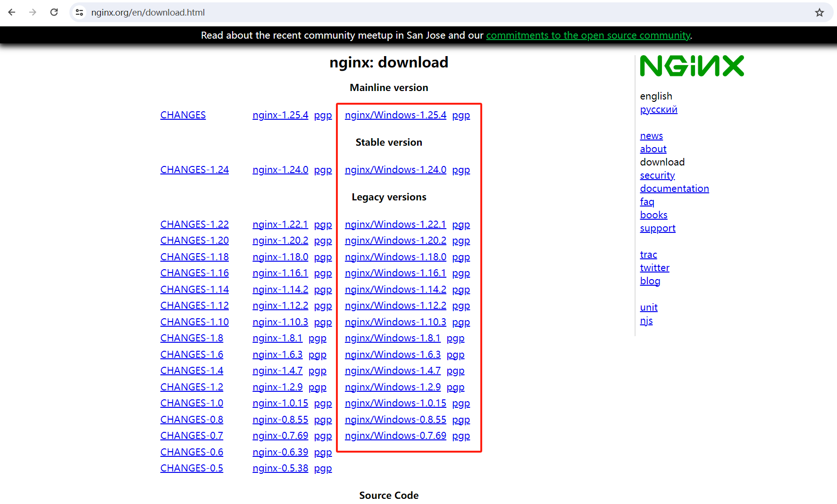Click the NGINX logo
The height and width of the screenshot is (504, 837).
click(x=692, y=66)
